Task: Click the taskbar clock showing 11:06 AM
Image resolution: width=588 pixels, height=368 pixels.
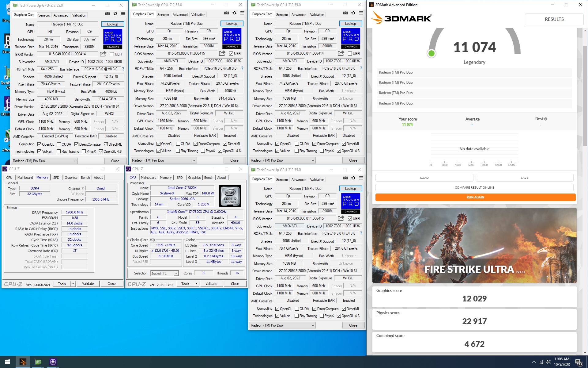Action: [x=562, y=362]
